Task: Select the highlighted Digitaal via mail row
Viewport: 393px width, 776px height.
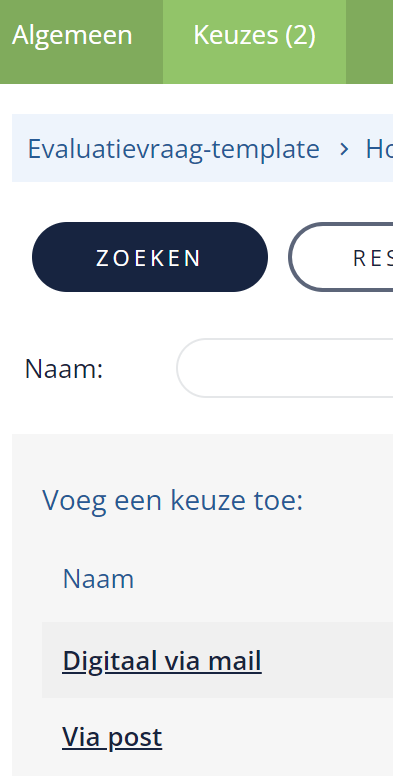Action: coord(217,660)
